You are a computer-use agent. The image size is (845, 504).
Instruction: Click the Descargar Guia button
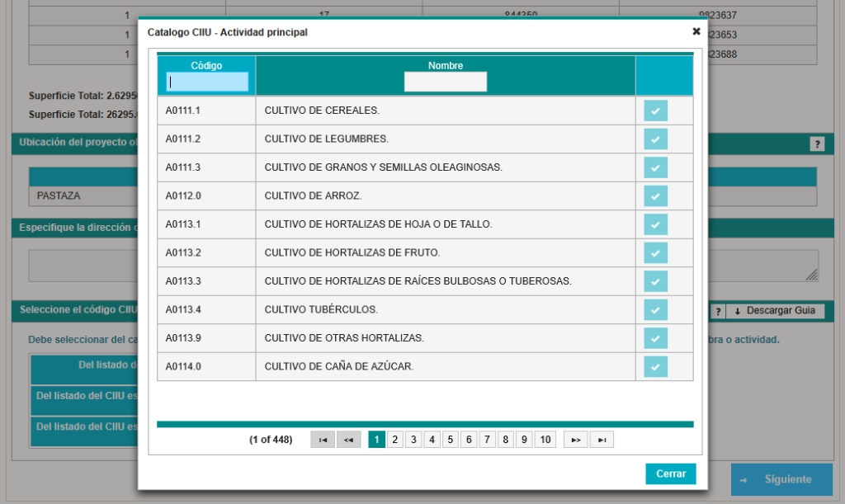[775, 311]
